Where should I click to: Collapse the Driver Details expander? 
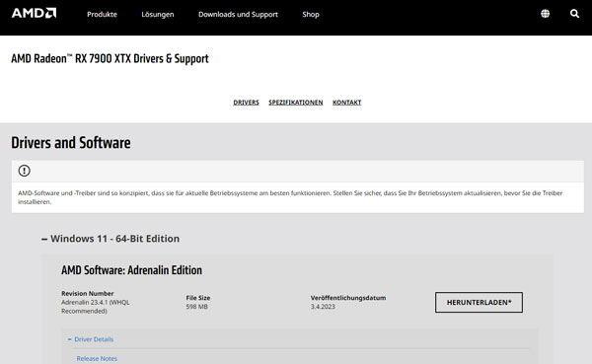coord(90,339)
